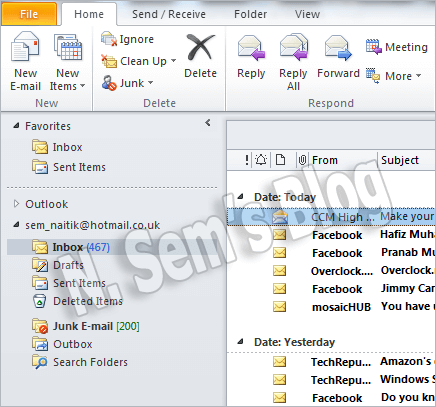Forward the selected e-mail
The width and height of the screenshot is (436, 407).
click(x=338, y=56)
